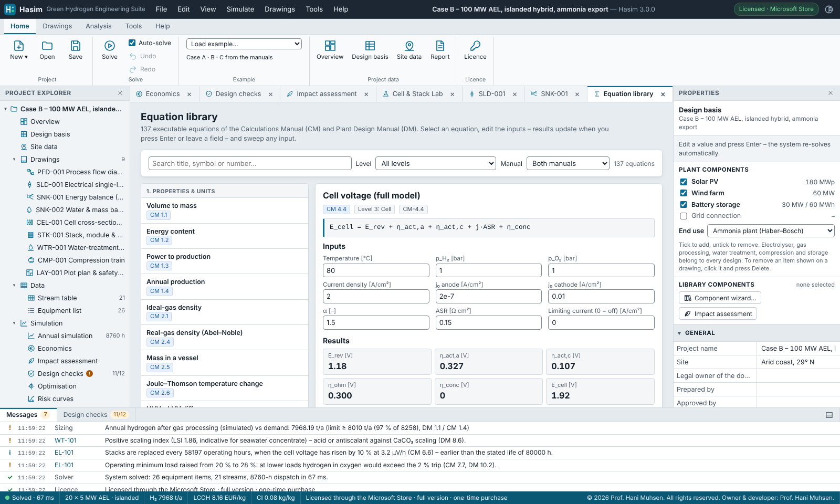This screenshot has height=504, width=840.
Task: Untick the Wind farm component
Action: (684, 193)
